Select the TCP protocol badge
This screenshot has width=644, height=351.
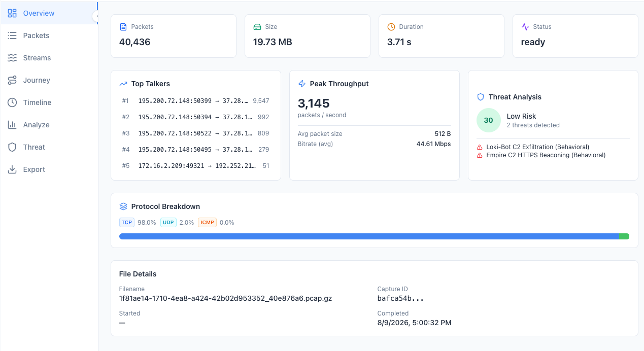pyautogui.click(x=127, y=222)
